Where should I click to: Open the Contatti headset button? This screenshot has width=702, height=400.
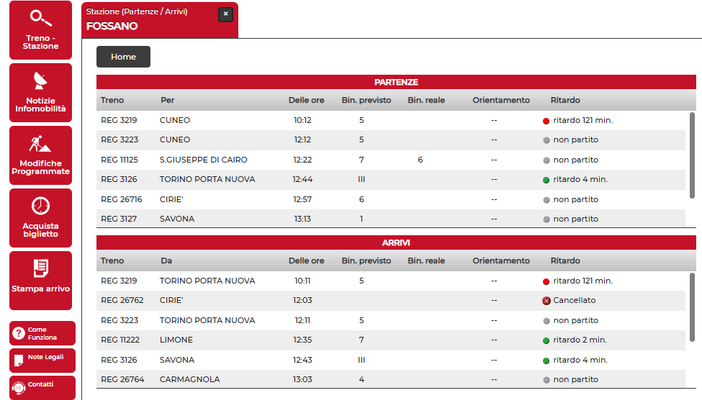click(x=40, y=386)
